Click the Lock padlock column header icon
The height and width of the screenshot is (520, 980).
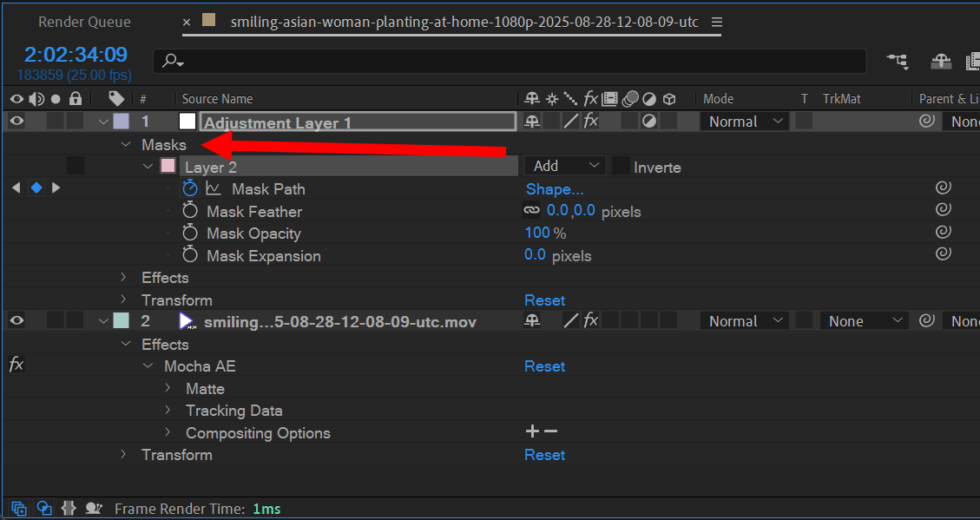76,99
